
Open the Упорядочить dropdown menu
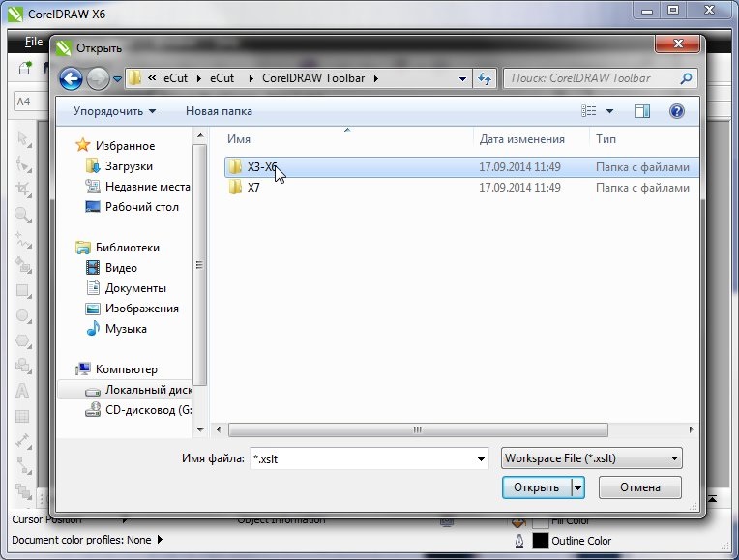coord(114,111)
